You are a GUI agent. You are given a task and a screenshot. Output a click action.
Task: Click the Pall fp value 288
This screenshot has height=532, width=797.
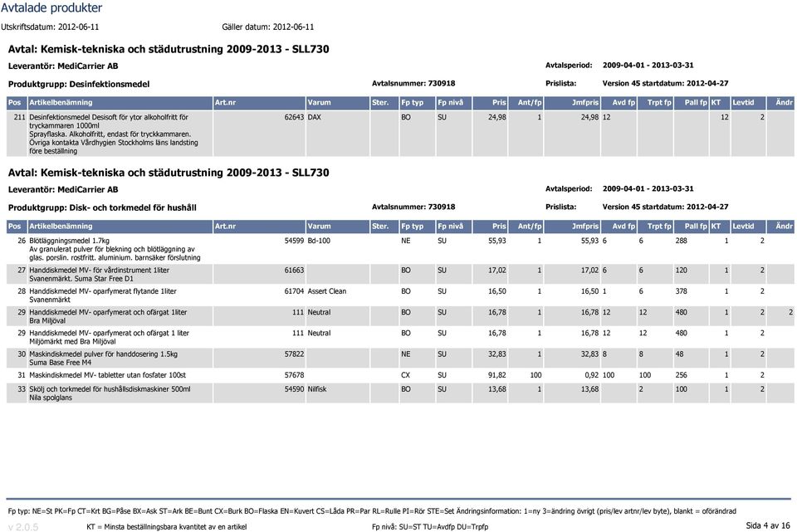coord(681,241)
